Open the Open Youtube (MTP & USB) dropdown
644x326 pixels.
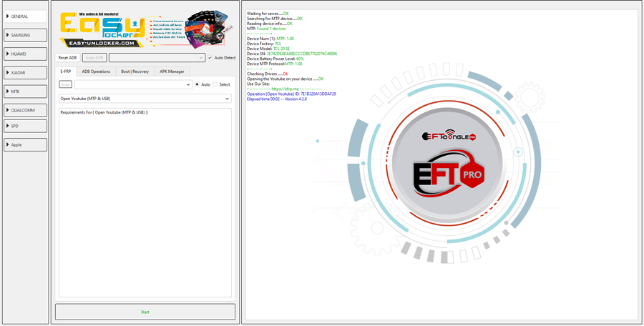click(x=145, y=99)
